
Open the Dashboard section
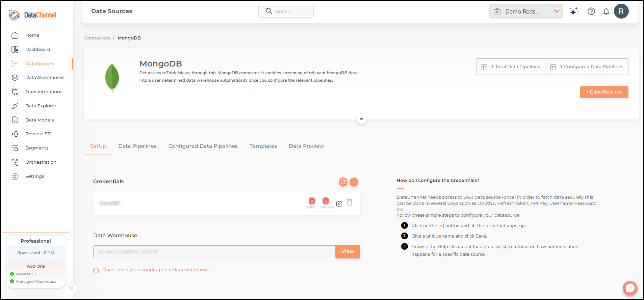coord(38,49)
